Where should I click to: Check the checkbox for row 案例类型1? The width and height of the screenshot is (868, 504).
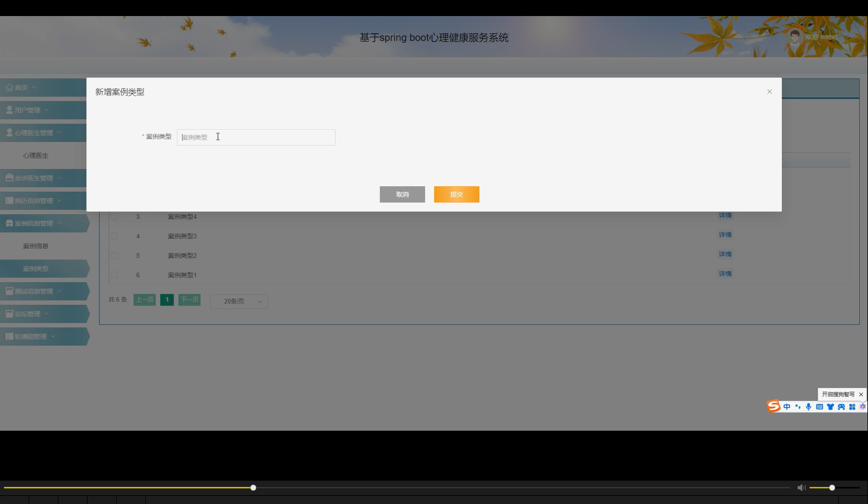(x=114, y=275)
